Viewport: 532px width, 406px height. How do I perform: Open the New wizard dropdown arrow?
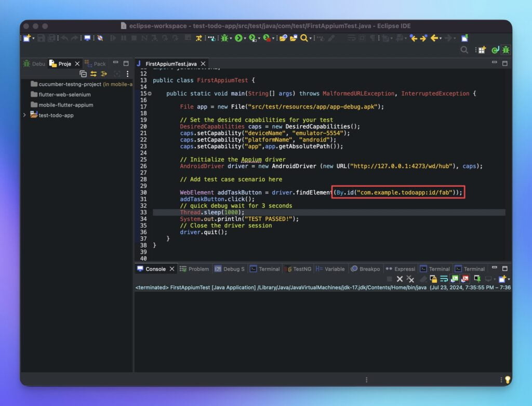click(x=33, y=38)
